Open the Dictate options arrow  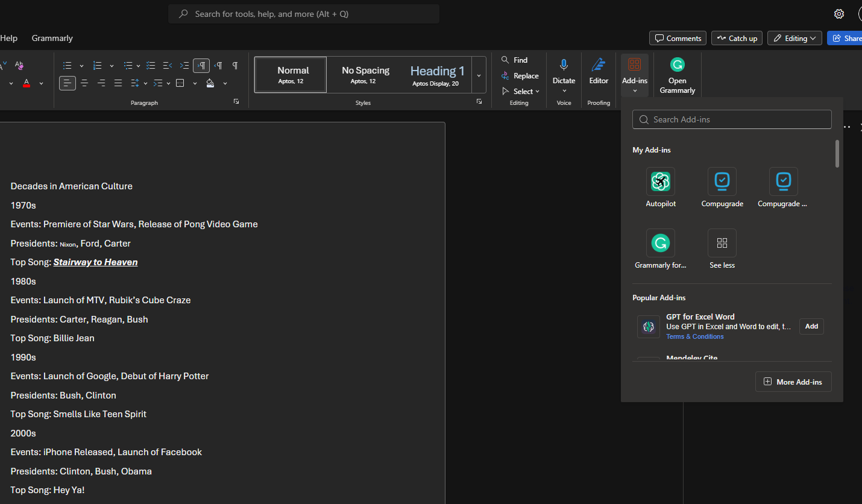click(x=564, y=91)
